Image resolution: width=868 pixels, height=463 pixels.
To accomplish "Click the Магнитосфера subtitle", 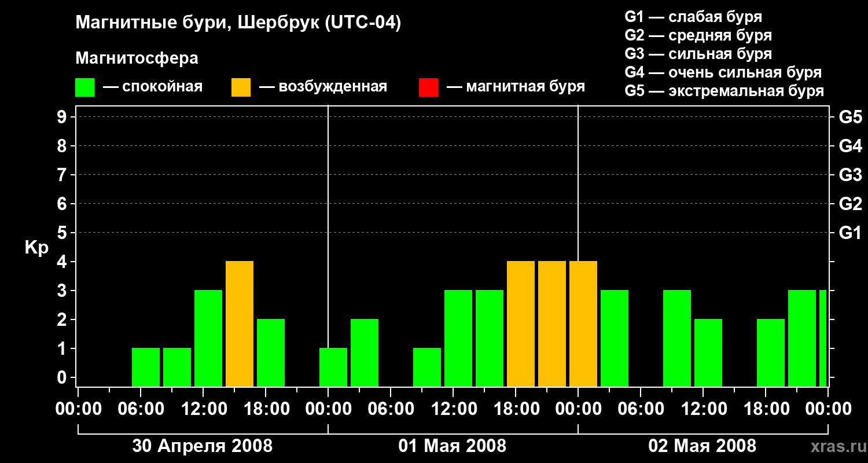I will [137, 58].
